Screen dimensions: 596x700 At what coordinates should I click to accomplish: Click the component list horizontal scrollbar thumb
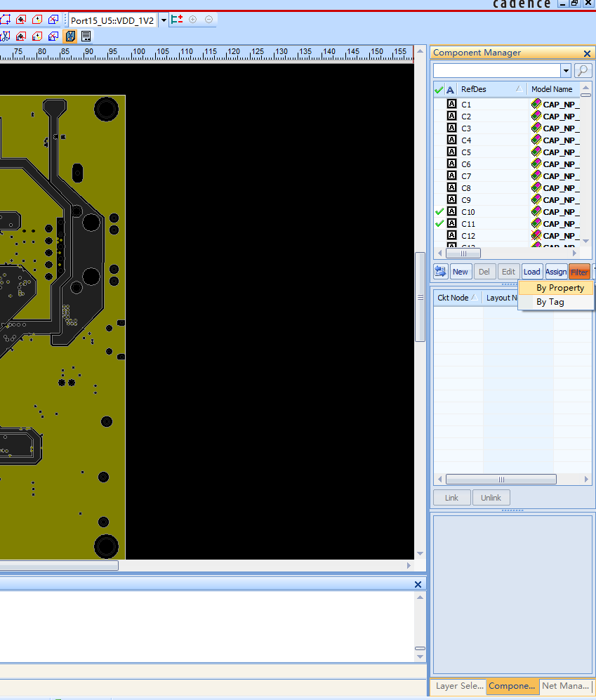tap(463, 253)
